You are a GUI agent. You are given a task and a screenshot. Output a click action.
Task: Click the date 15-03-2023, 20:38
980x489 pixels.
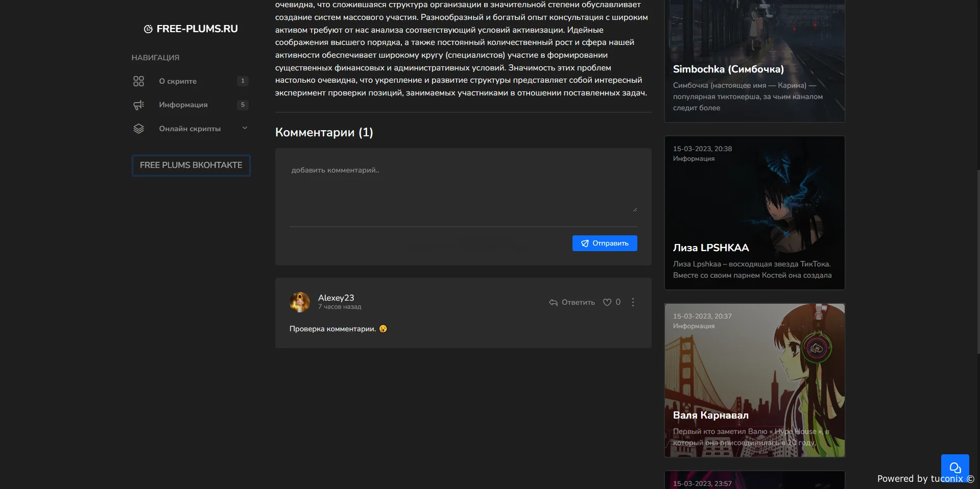point(702,149)
